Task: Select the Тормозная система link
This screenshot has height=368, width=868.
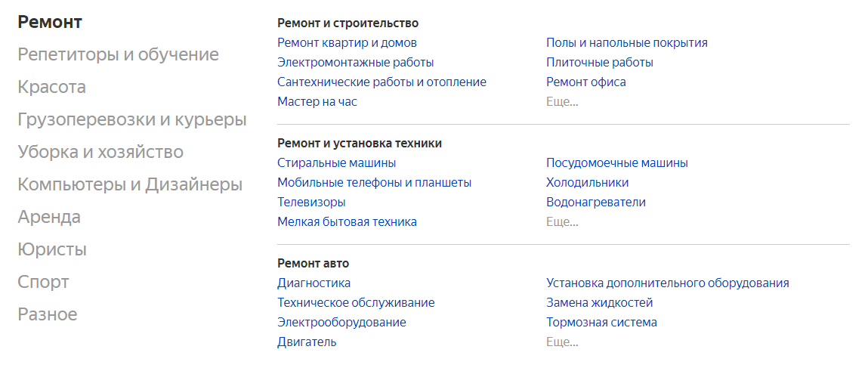Action: coord(601,323)
